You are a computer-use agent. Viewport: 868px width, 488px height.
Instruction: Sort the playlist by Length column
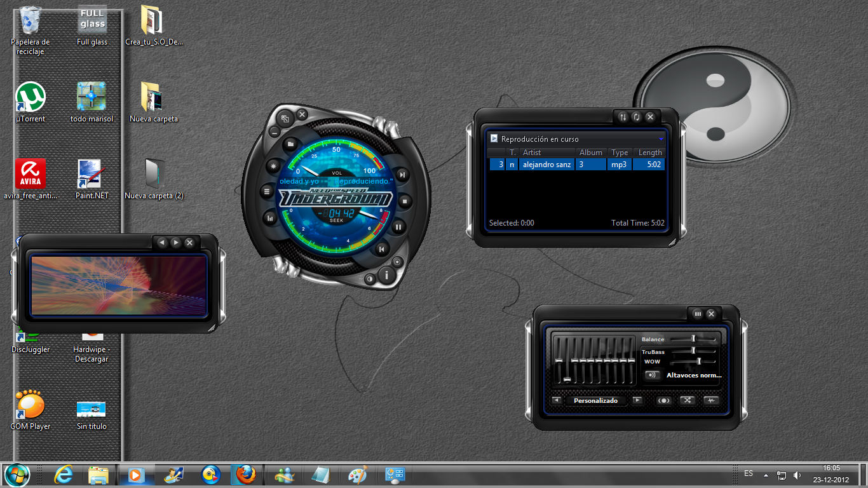pyautogui.click(x=649, y=152)
